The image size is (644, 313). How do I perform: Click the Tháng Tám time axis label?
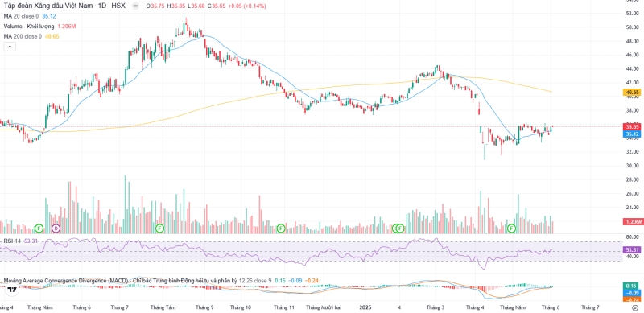pos(163,307)
